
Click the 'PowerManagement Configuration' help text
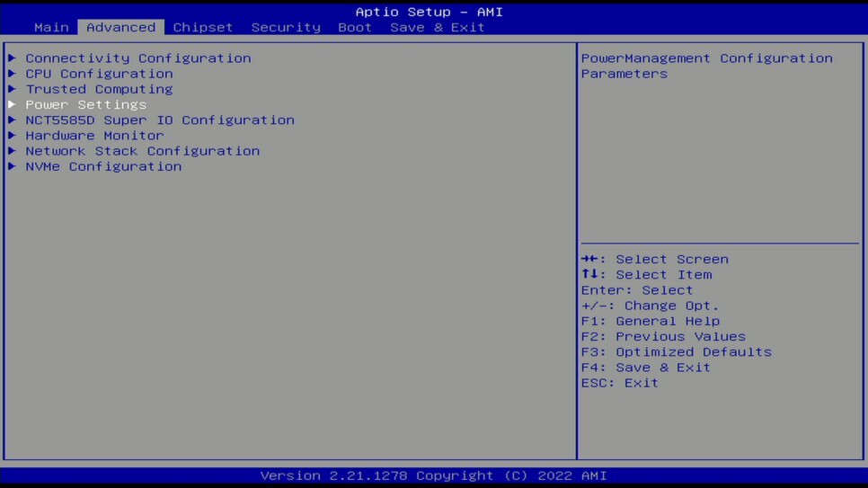[x=707, y=58]
